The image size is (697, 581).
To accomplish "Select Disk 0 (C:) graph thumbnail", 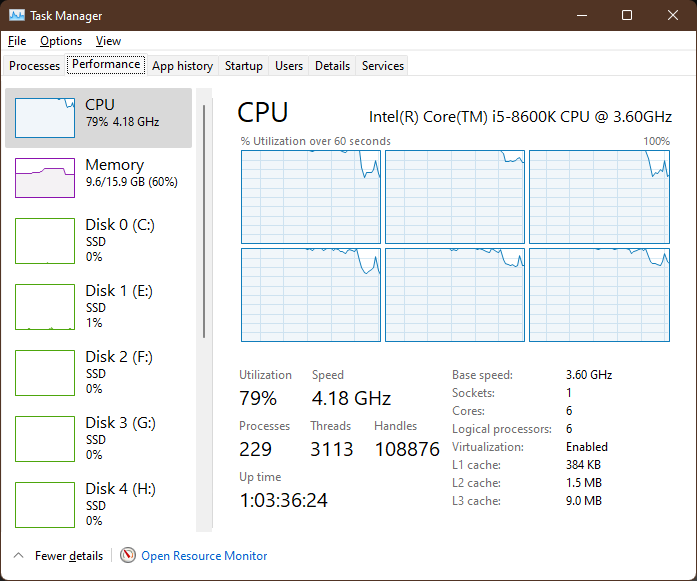I will (x=45, y=241).
